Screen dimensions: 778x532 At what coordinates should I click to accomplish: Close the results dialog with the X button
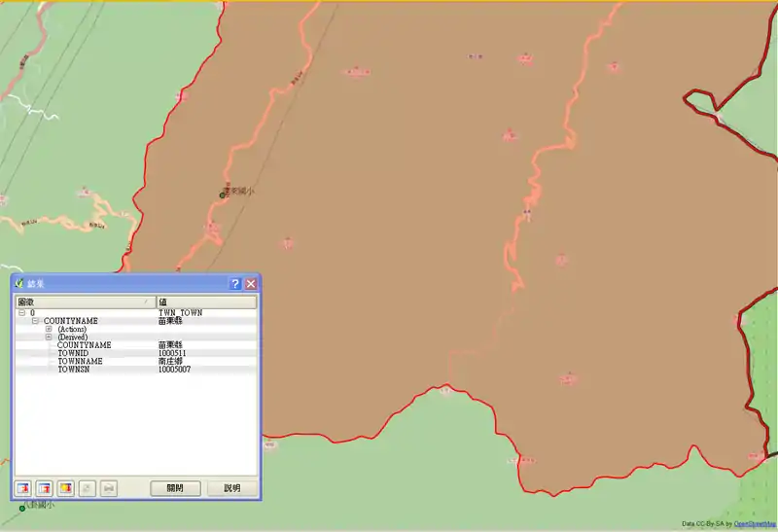coord(251,284)
